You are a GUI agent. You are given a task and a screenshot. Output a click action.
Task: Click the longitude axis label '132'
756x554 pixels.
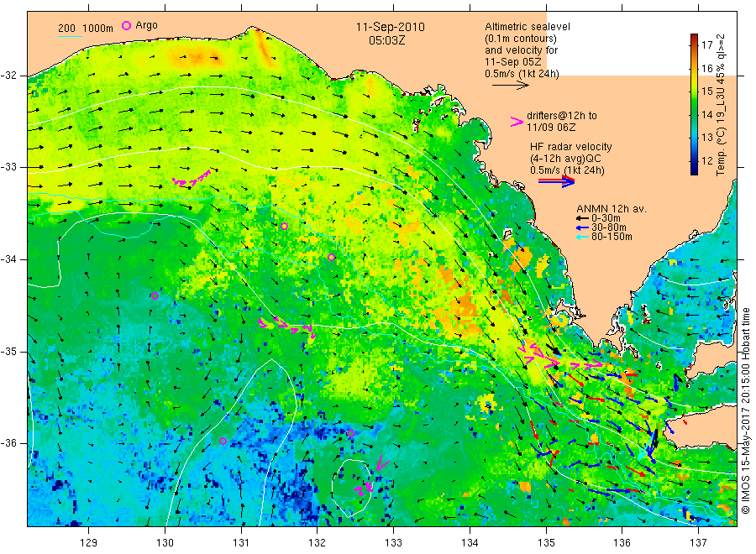point(318,543)
